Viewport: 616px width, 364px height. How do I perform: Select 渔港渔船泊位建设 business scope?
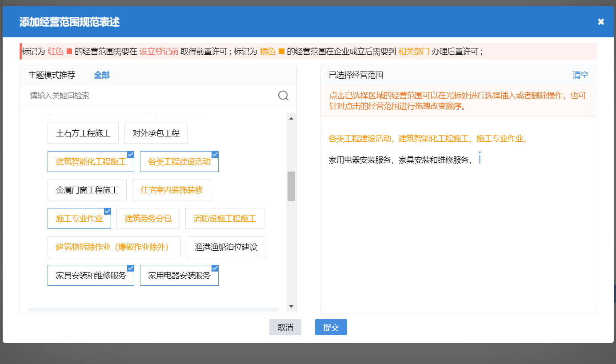[x=226, y=247]
